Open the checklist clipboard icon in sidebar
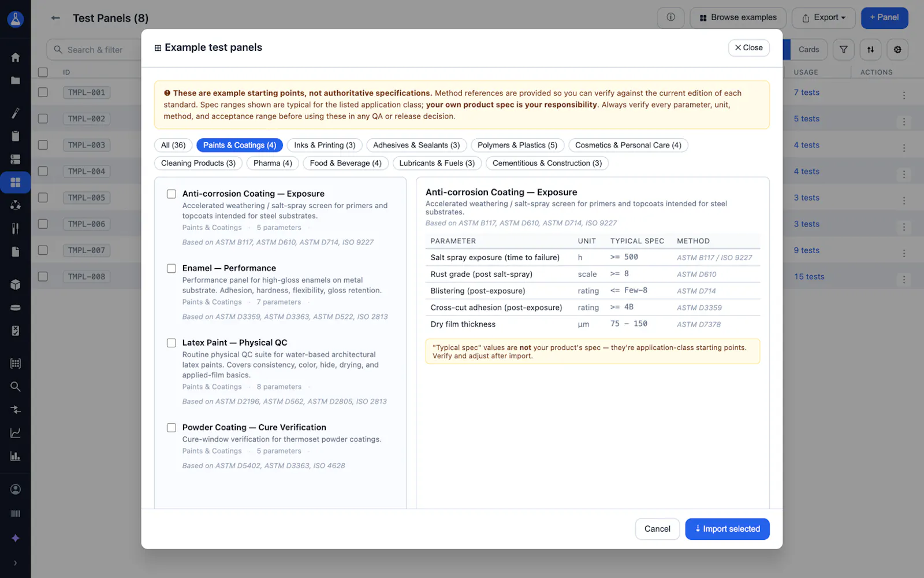The image size is (924, 578). point(16,331)
